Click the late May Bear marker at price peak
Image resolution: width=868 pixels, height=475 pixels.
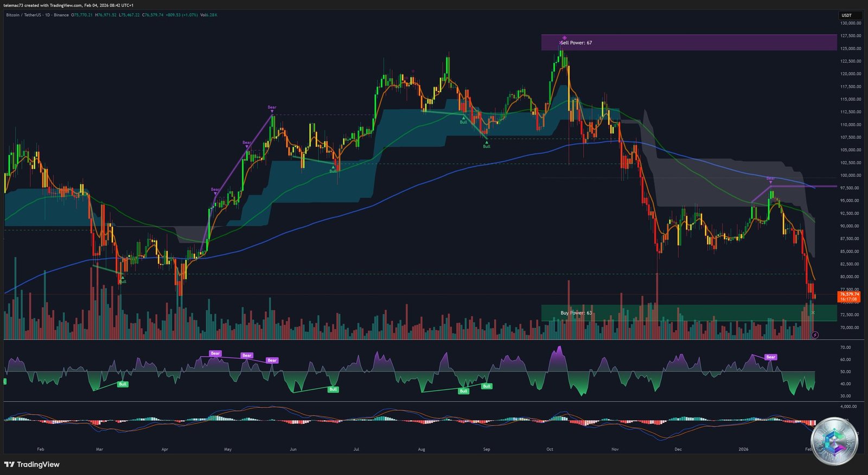click(272, 107)
